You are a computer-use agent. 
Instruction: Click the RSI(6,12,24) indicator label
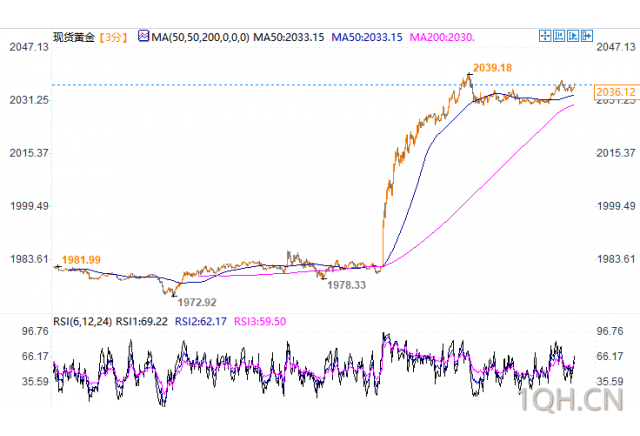pyautogui.click(x=82, y=322)
